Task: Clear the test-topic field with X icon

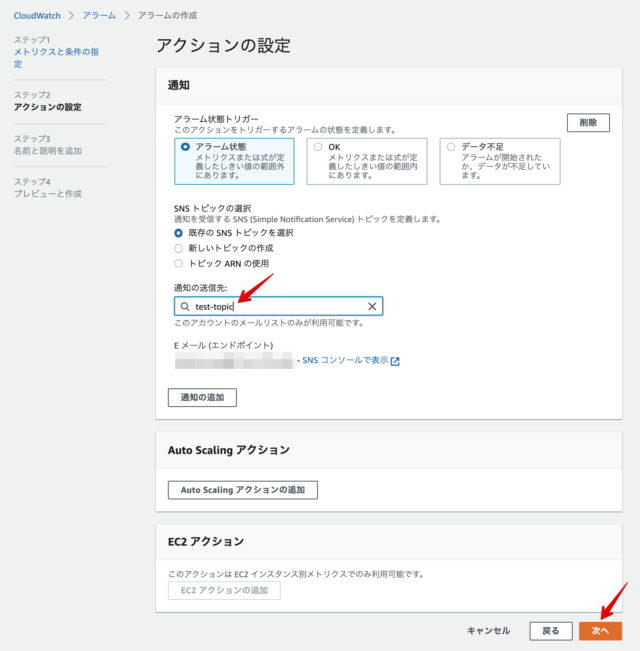Action: (x=372, y=306)
